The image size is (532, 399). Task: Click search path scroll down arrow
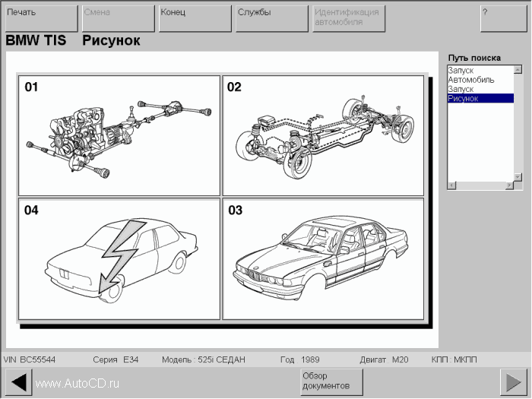tap(518, 177)
